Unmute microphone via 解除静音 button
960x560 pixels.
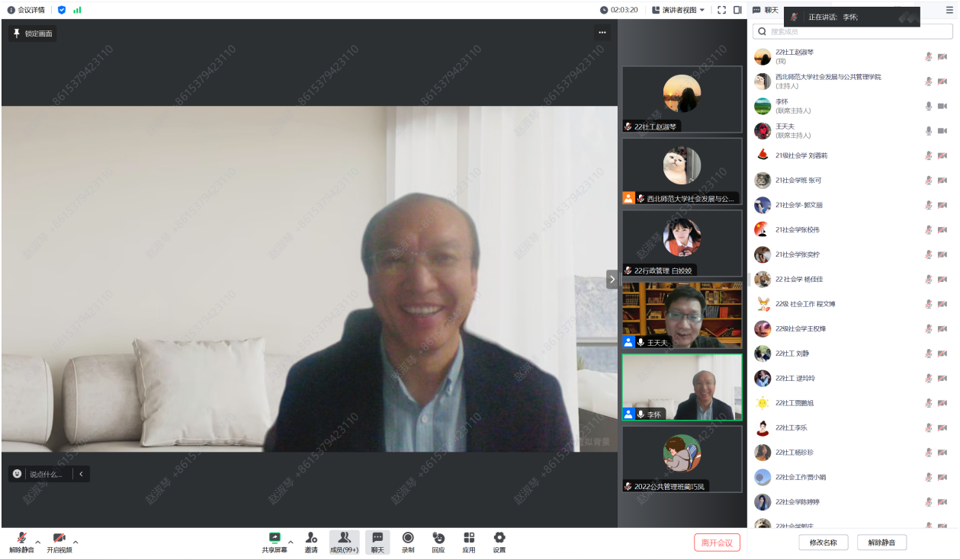(21, 539)
